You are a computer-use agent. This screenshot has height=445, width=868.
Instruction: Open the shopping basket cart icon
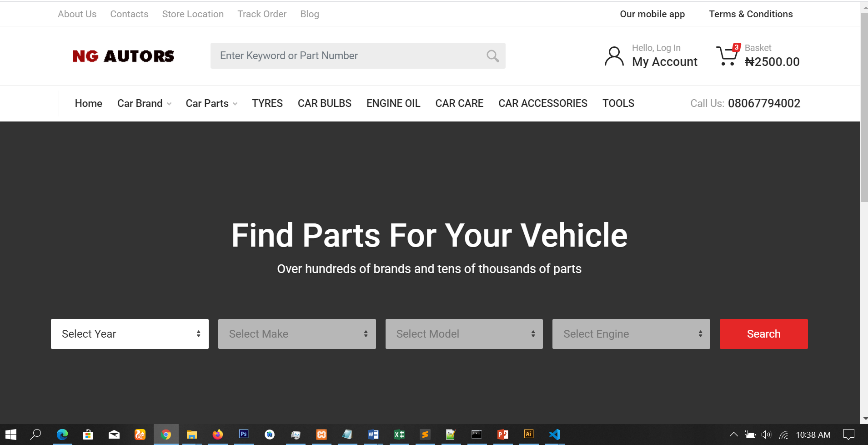(727, 56)
